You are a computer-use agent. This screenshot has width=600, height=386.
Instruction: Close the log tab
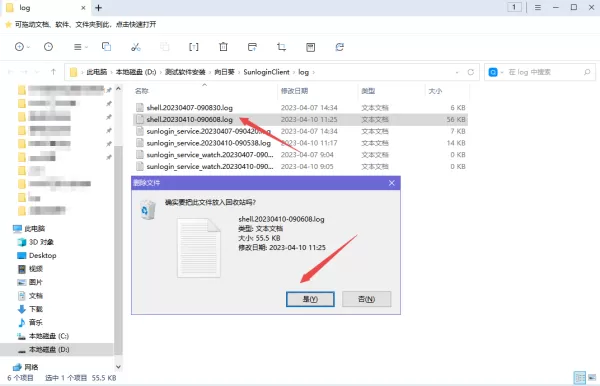click(x=83, y=8)
